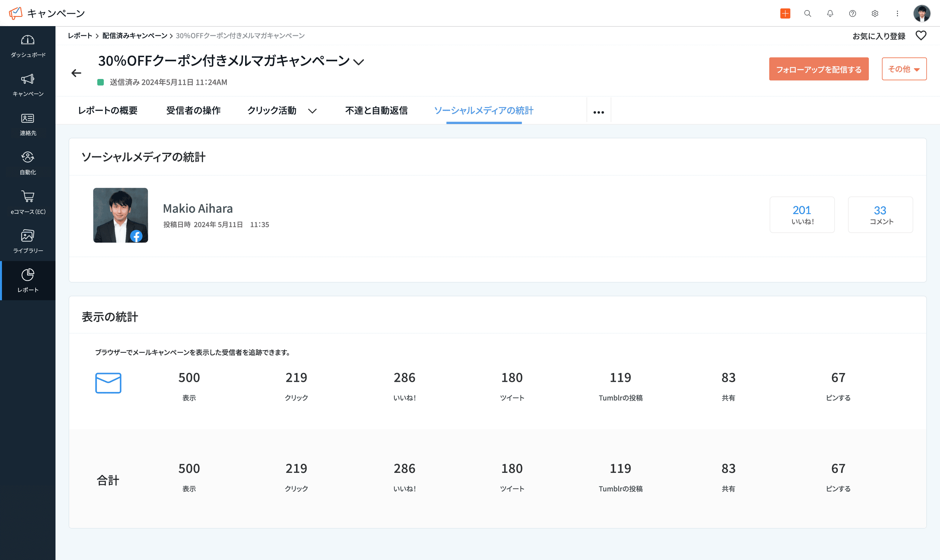Viewport: 940px width, 560px height.
Task: Open vertical three-dot menu in top bar
Action: (x=897, y=14)
